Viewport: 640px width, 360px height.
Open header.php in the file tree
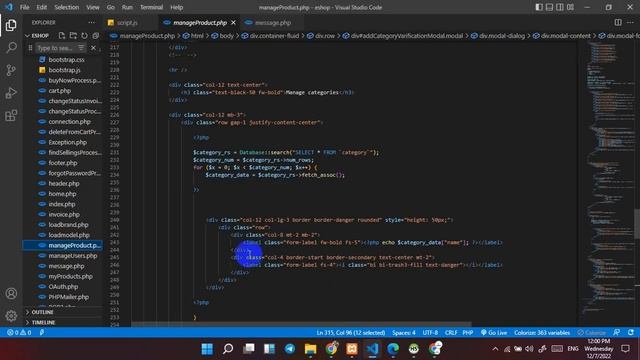pyautogui.click(x=64, y=183)
